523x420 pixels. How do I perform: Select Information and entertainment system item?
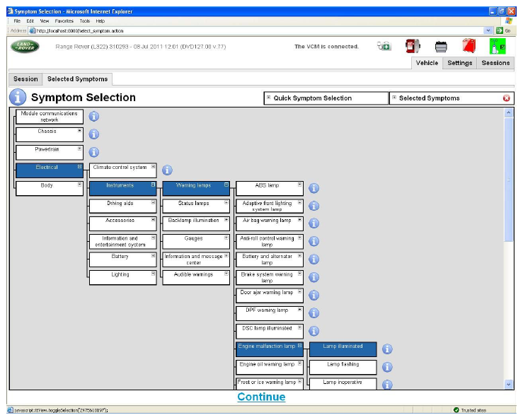[122, 241]
